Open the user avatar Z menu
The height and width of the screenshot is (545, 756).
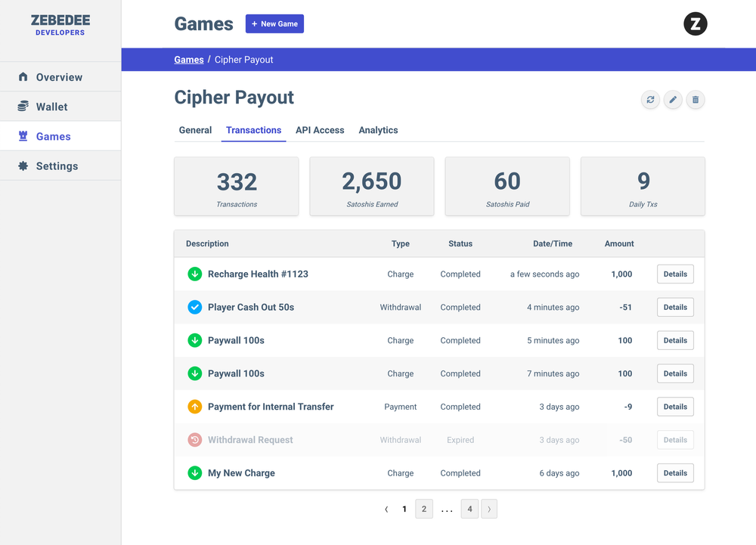point(695,24)
